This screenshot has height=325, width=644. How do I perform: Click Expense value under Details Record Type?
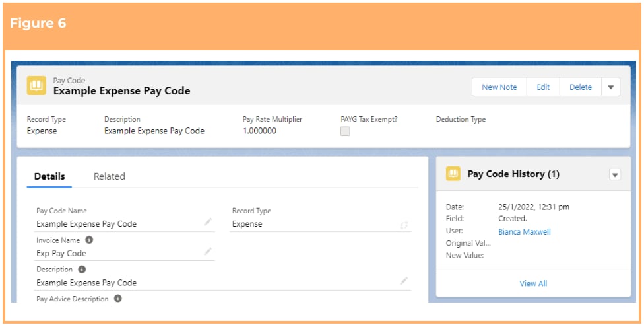[247, 224]
